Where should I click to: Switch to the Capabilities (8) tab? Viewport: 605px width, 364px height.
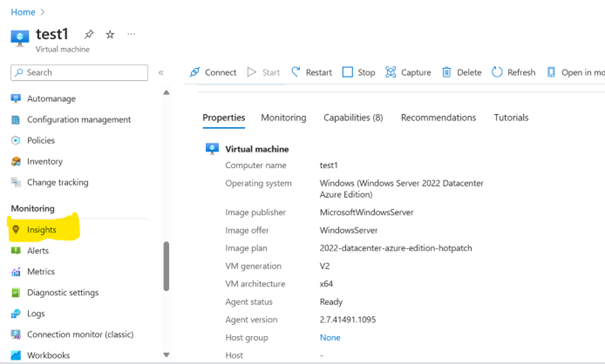click(x=353, y=118)
